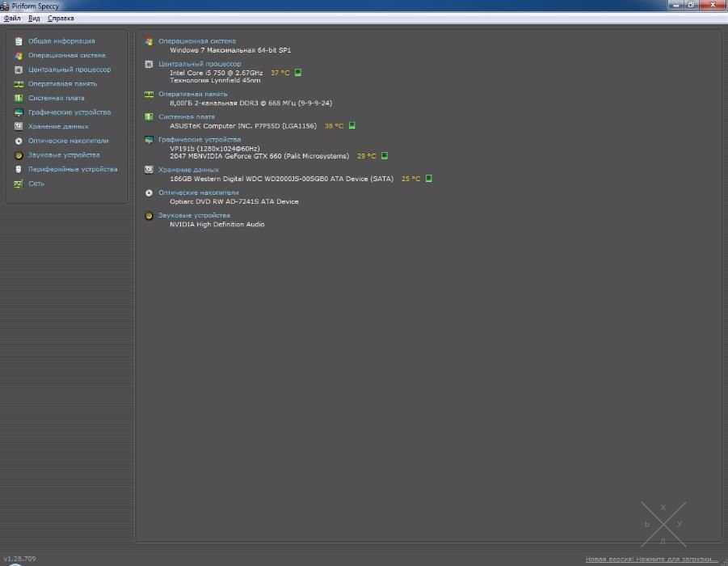Viewport: 728px width, 566px height.
Task: Click CPU chip icon in summary panel
Action: click(x=149, y=64)
